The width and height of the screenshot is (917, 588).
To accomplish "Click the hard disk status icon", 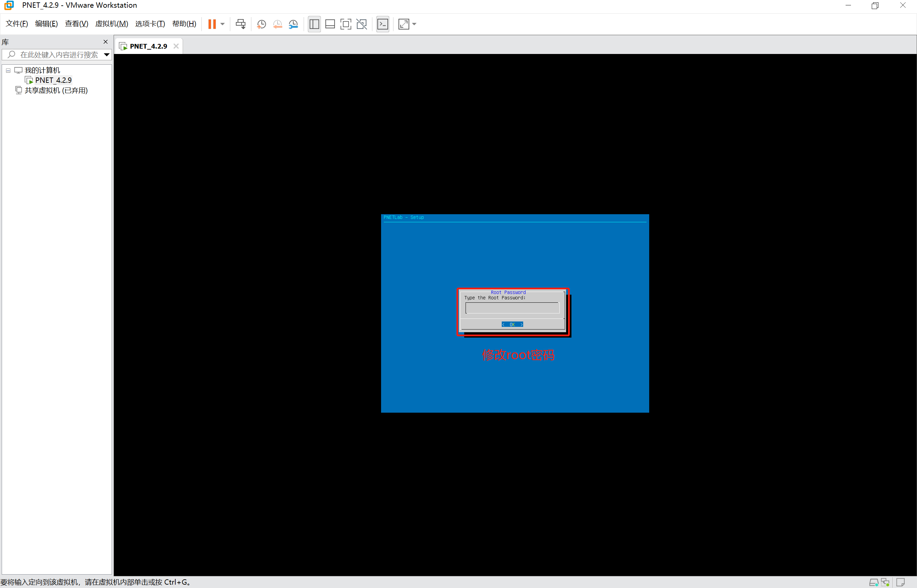I will click(x=873, y=582).
